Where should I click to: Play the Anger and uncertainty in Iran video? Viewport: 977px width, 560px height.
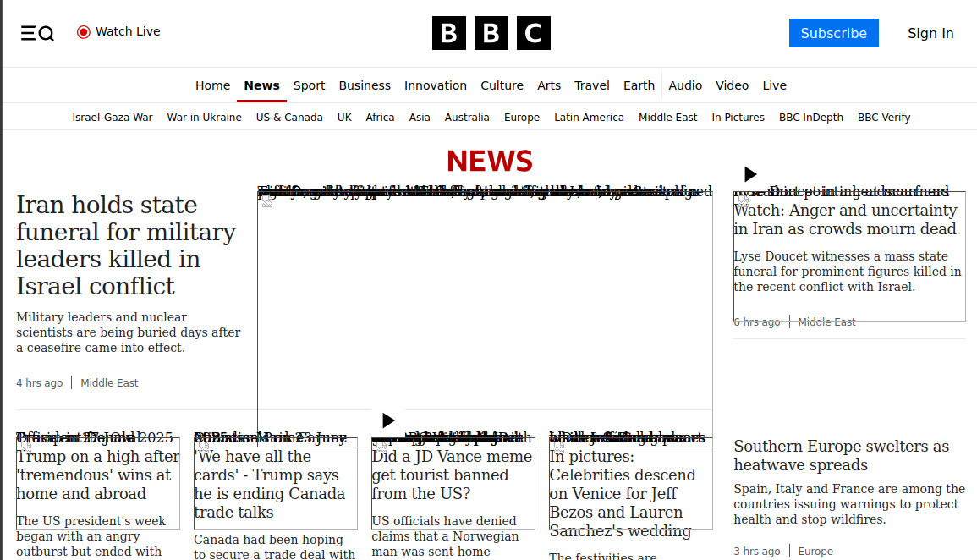(x=750, y=174)
